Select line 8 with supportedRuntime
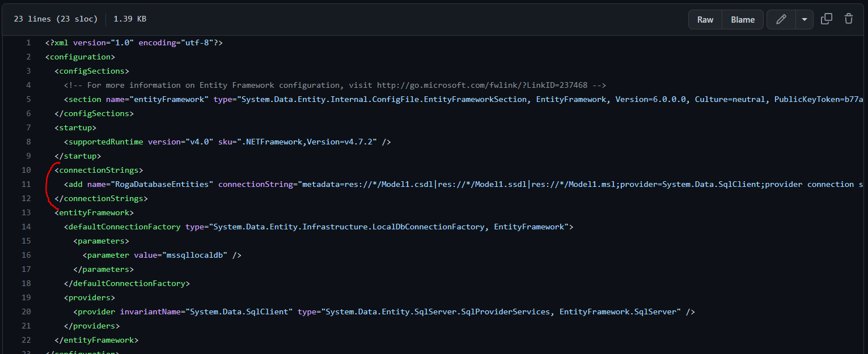 tap(28, 141)
